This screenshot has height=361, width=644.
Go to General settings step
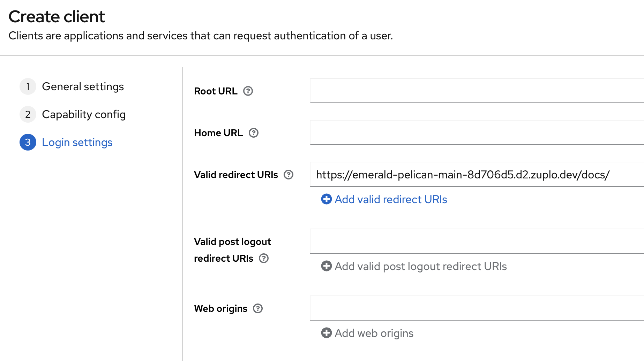click(83, 86)
